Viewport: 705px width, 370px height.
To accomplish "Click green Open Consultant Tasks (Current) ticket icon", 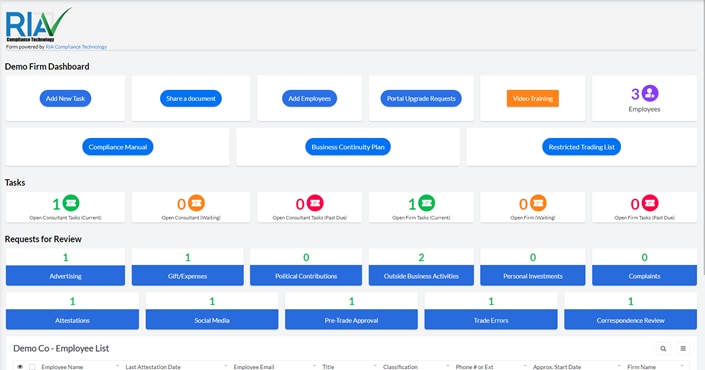I will [71, 203].
